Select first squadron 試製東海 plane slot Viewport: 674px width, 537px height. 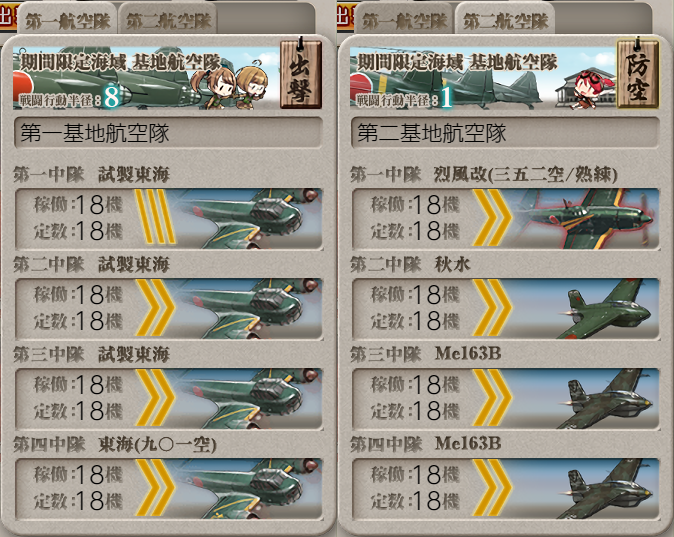pos(168,218)
